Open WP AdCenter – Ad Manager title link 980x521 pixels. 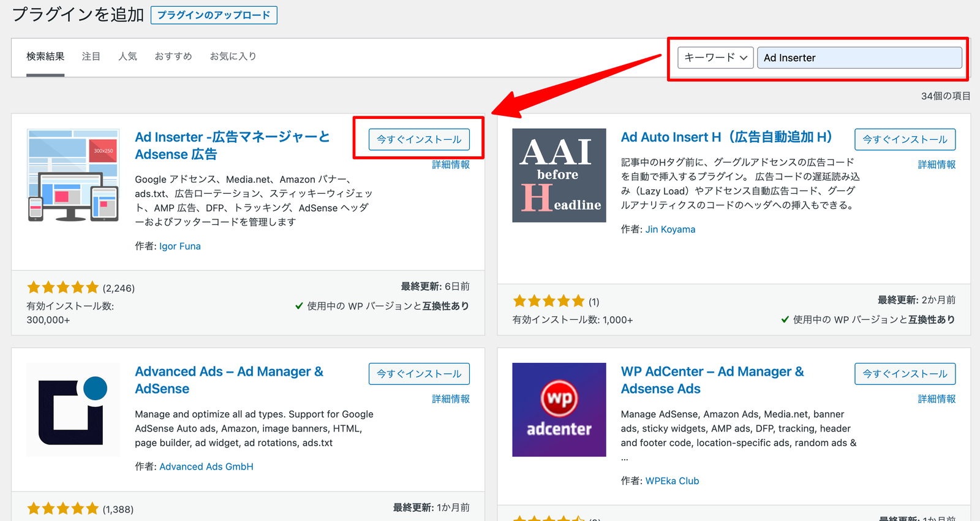pyautogui.click(x=712, y=380)
